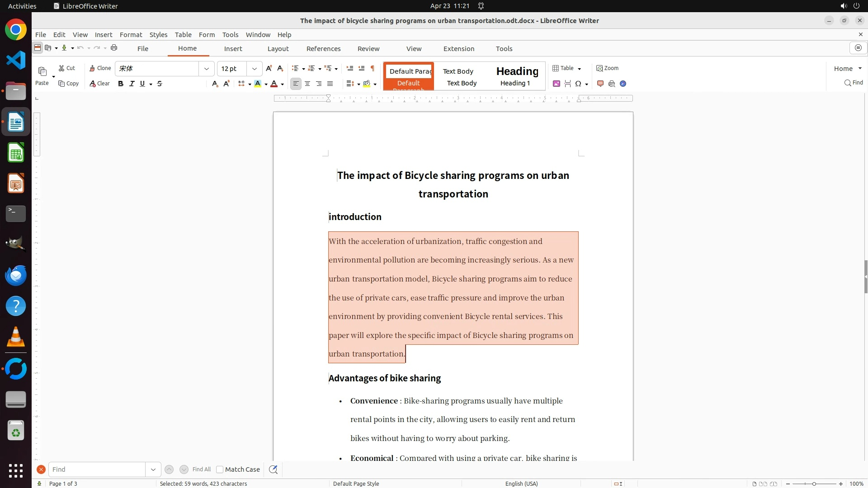Viewport: 868px width, 488px height.
Task: Click inside the Find input field
Action: [97, 469]
